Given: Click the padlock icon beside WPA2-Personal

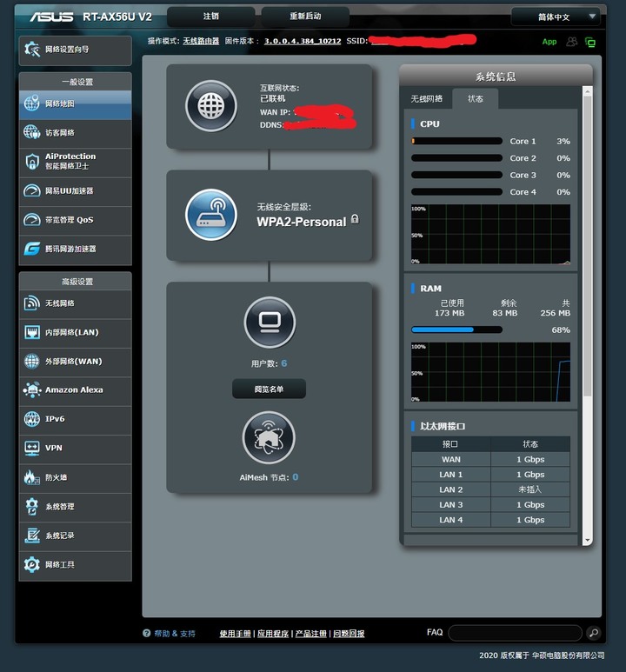Looking at the screenshot, I should point(355,219).
